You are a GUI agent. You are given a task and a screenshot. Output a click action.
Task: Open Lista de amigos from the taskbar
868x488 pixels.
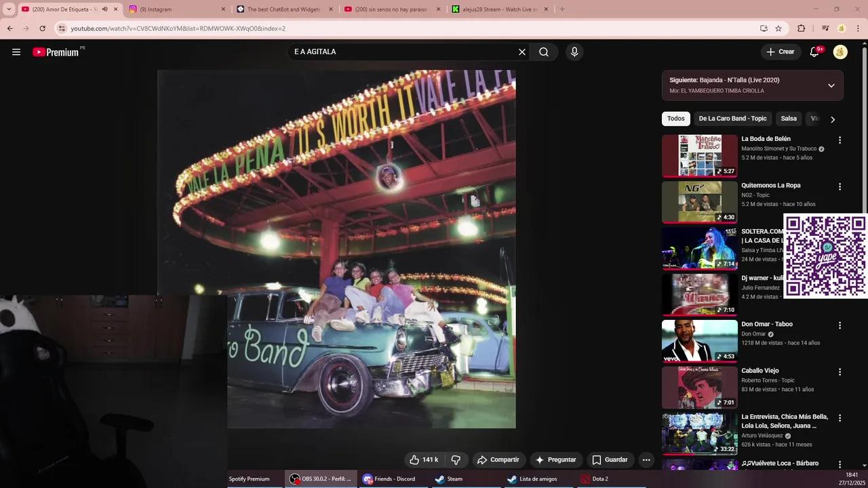(x=538, y=479)
